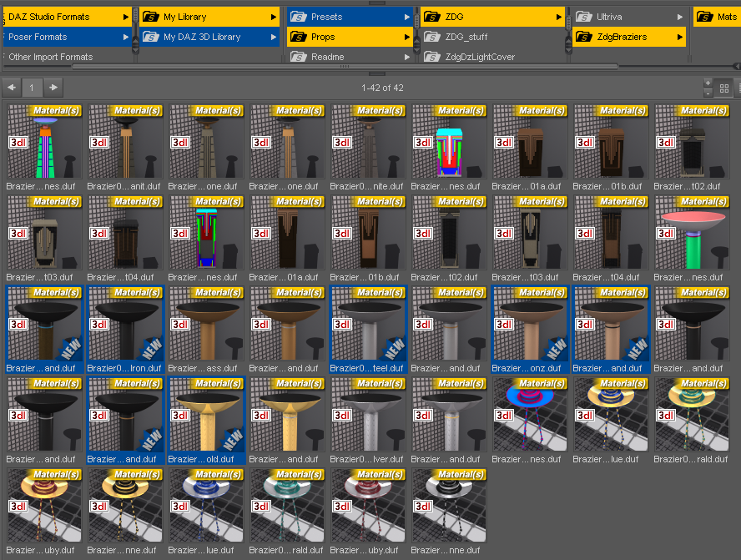This screenshot has height=560, width=741.
Task: Click 3dl badge on Brazier0...Iron.duf thumbnail
Action: (x=99, y=324)
